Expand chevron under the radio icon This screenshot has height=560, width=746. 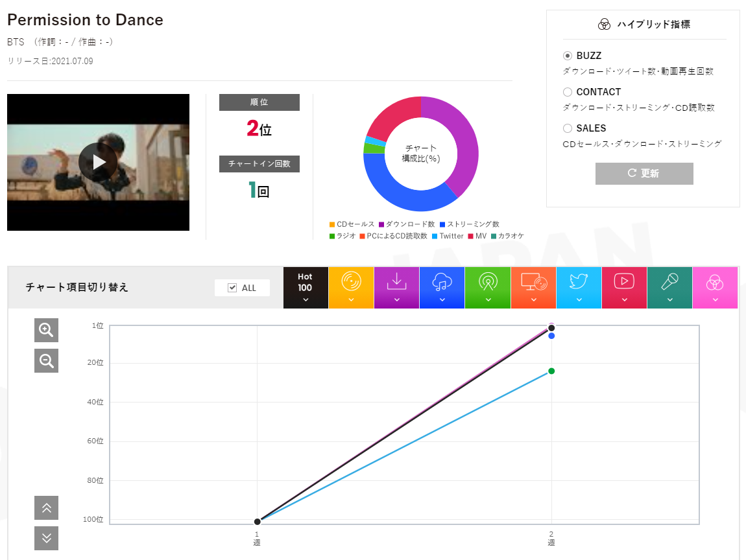click(x=488, y=300)
